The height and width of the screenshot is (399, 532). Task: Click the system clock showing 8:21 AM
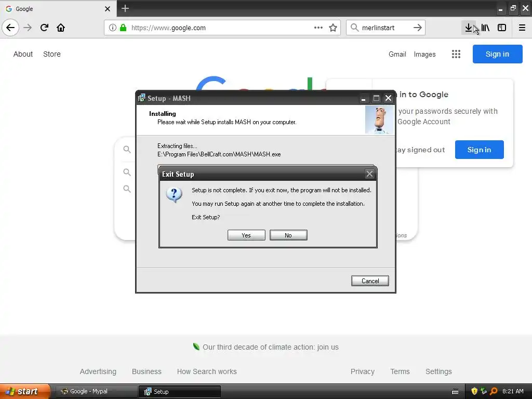pos(513,391)
